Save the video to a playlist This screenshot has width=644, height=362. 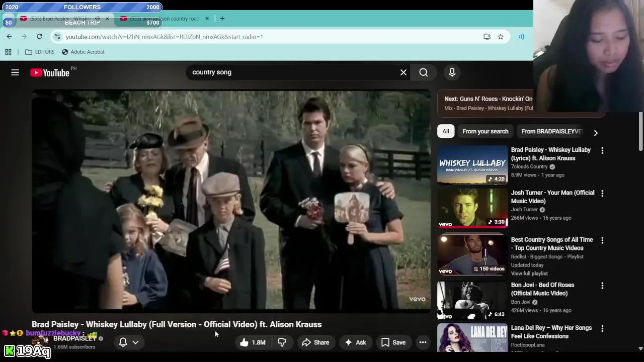coord(393,342)
